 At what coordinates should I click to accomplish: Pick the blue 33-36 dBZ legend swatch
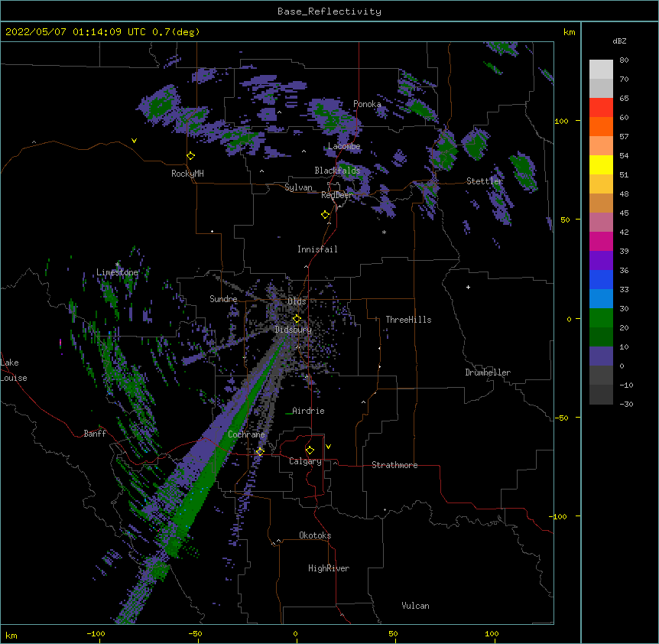(601, 279)
